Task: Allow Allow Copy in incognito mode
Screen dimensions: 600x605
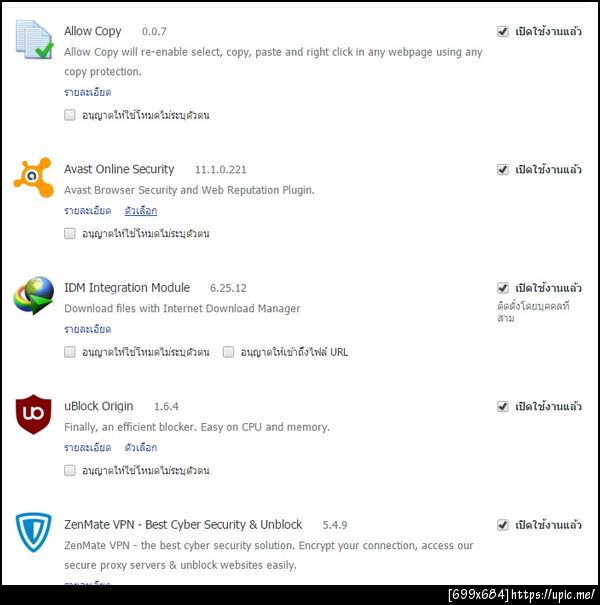Action: [70, 115]
